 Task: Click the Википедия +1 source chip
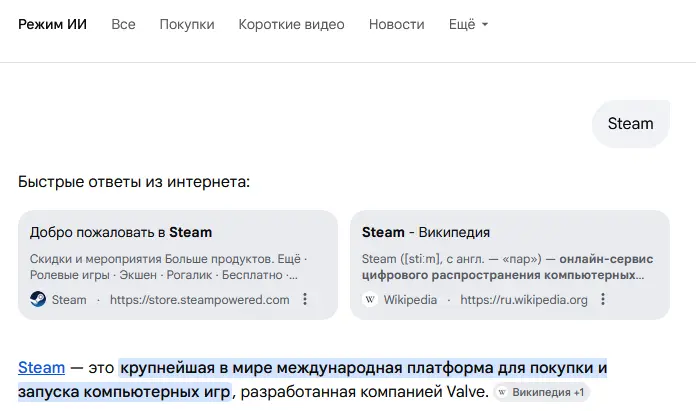click(x=543, y=393)
